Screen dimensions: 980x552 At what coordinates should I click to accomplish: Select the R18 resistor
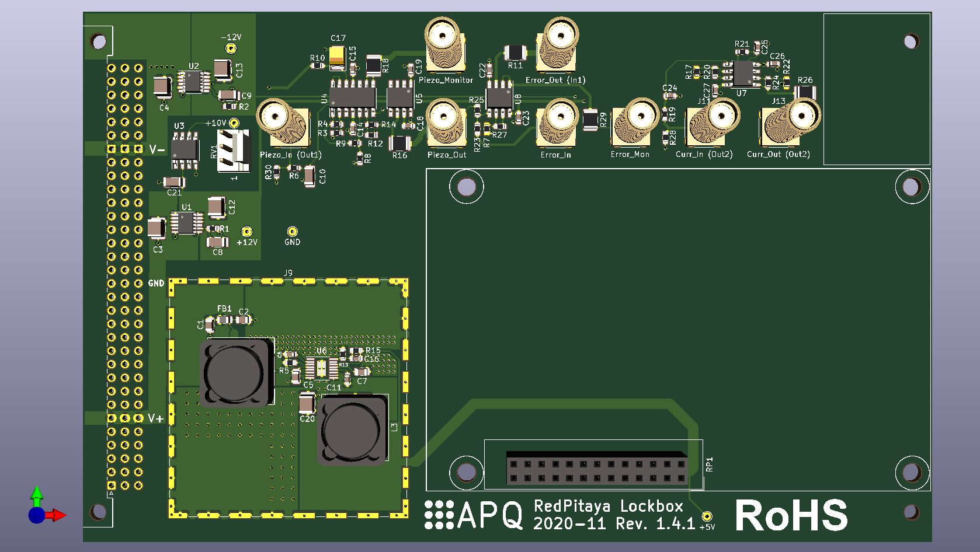(x=373, y=65)
